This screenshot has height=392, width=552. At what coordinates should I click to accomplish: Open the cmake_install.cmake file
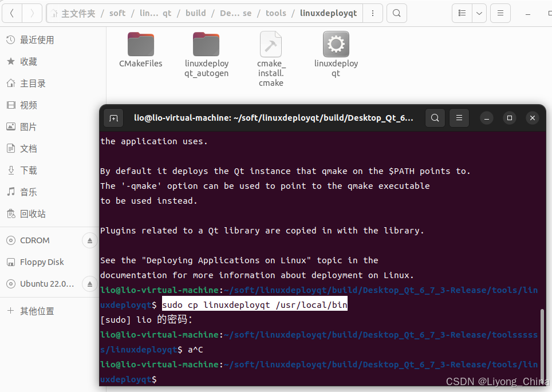click(x=271, y=43)
